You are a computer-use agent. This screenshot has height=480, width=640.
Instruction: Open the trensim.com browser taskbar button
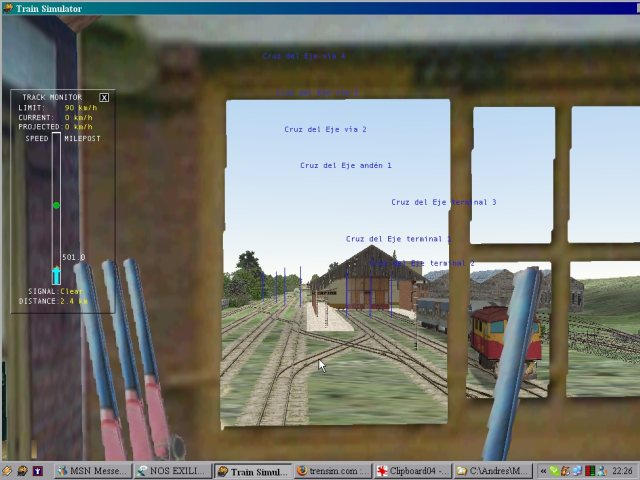(x=332, y=471)
